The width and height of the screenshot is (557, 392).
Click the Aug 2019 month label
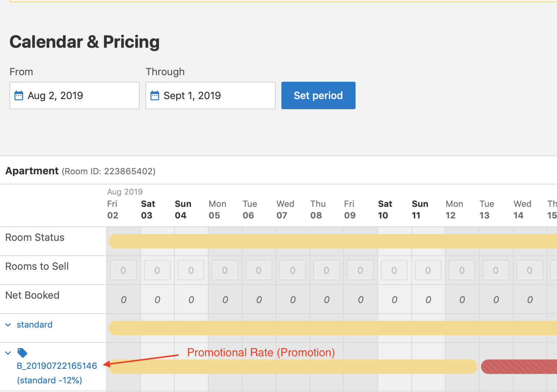click(125, 192)
